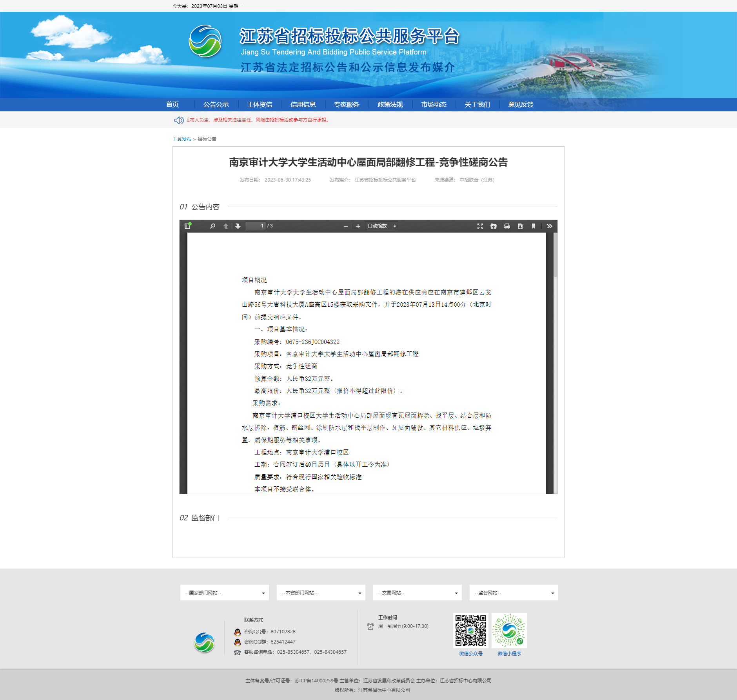Click the open file icon in PDF toolbar

point(494,226)
